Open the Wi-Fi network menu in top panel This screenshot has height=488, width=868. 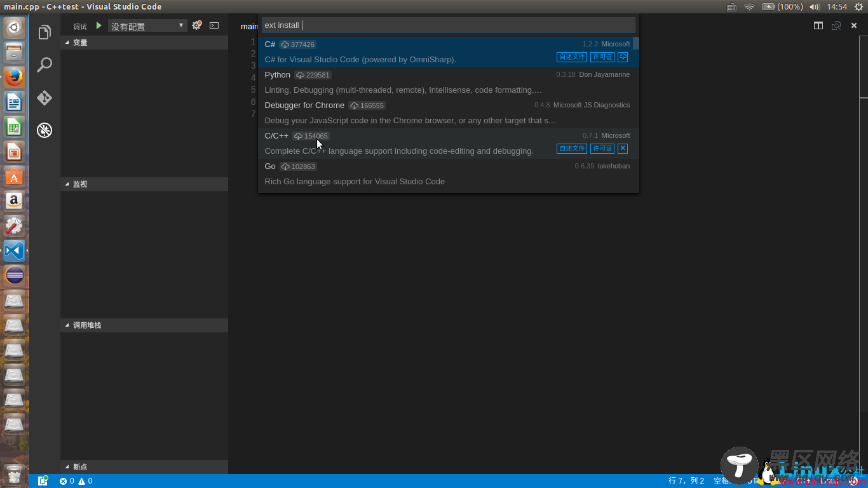(749, 7)
